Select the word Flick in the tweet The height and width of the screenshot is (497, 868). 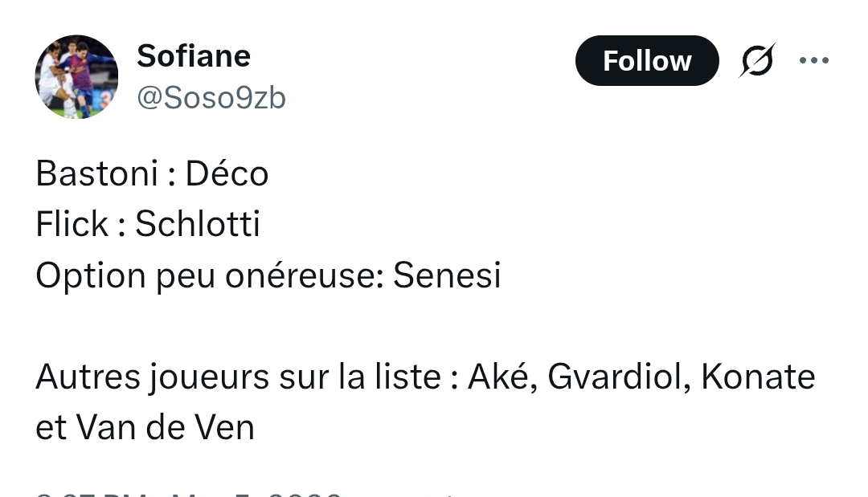tap(72, 225)
